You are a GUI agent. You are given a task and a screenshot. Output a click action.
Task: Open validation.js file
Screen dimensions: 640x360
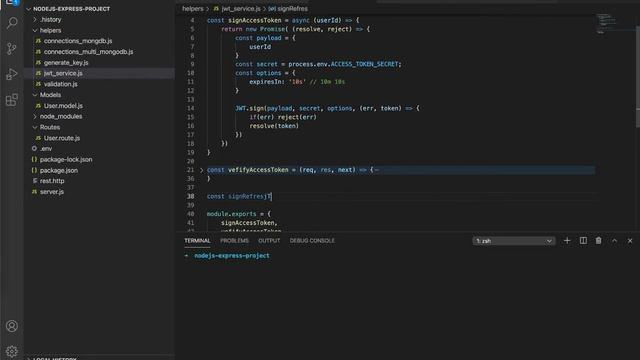click(61, 84)
